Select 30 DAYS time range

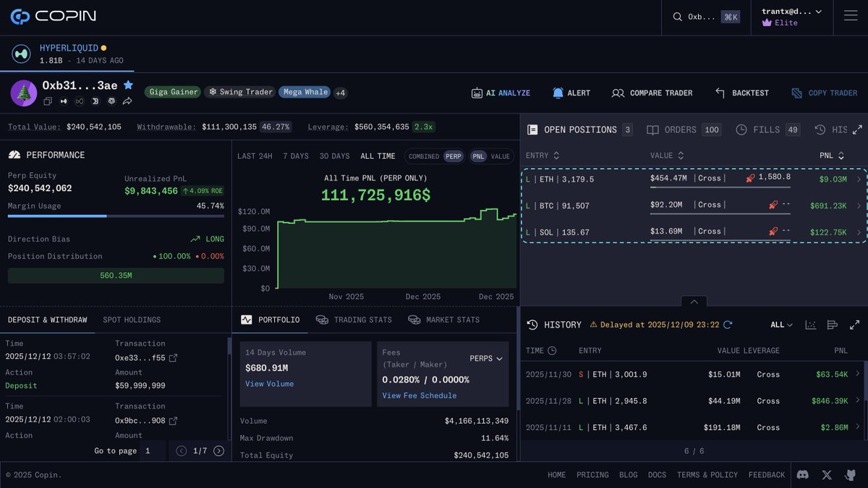coord(334,156)
